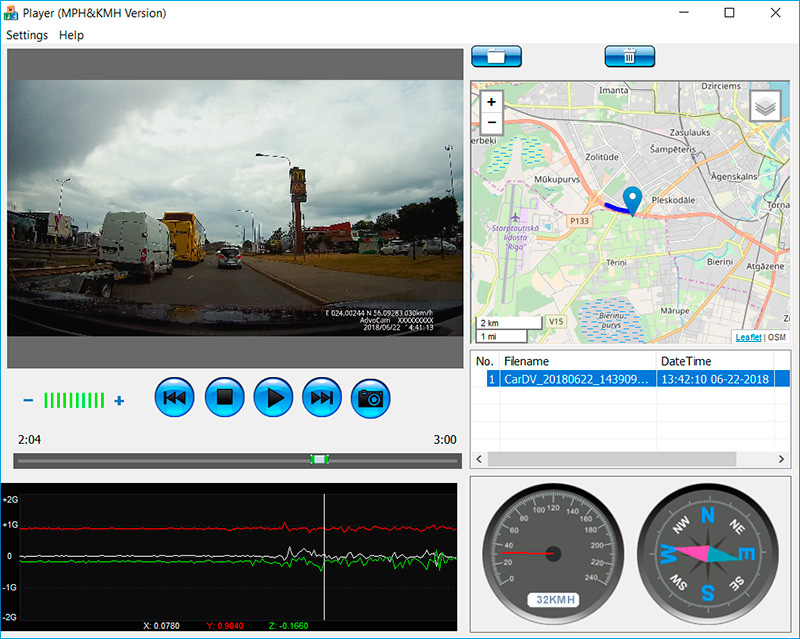This screenshot has width=800, height=639.
Task: Open the Settings menu
Action: click(x=27, y=35)
